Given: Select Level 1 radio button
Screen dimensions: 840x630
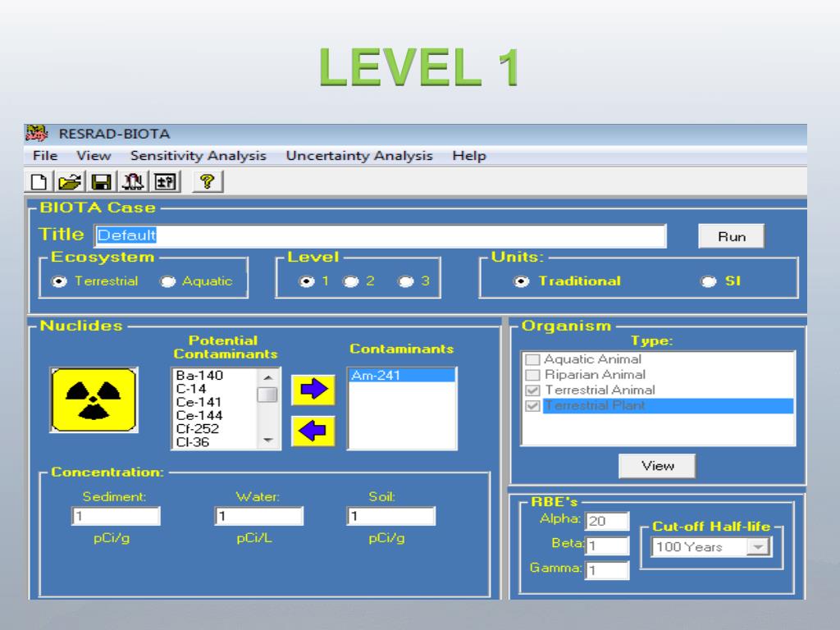Looking at the screenshot, I should (x=307, y=282).
